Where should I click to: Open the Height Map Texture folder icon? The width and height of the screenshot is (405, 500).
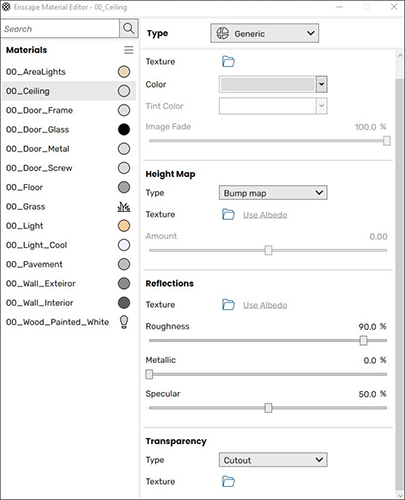click(x=228, y=214)
